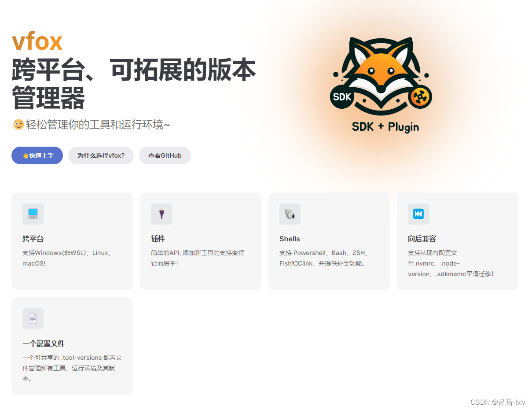Open the 查看GitHub link
Image resolution: width=532 pixels, height=410 pixels.
point(165,155)
